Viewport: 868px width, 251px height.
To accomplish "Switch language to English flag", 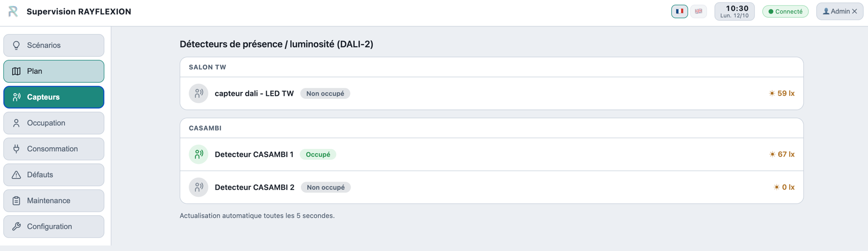I will coord(698,11).
